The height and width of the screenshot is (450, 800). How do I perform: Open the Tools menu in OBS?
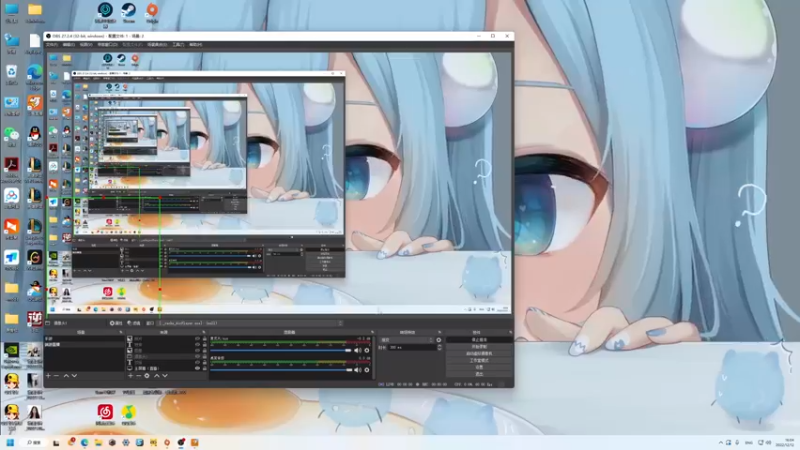coord(178,44)
